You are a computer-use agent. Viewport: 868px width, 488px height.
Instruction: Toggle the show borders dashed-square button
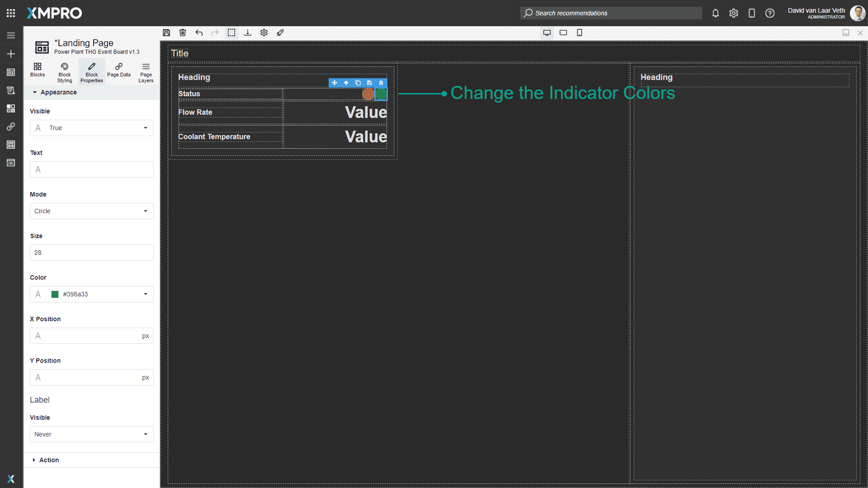coord(231,33)
